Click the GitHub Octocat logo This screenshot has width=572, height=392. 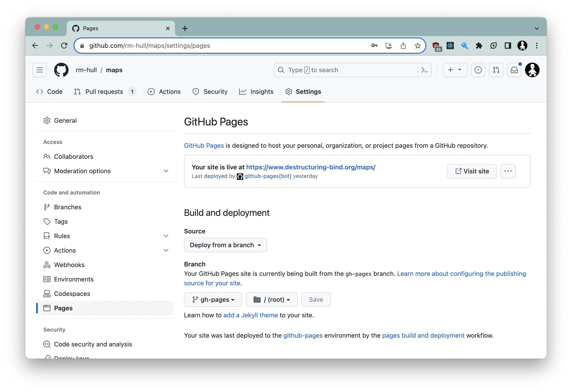click(x=61, y=70)
